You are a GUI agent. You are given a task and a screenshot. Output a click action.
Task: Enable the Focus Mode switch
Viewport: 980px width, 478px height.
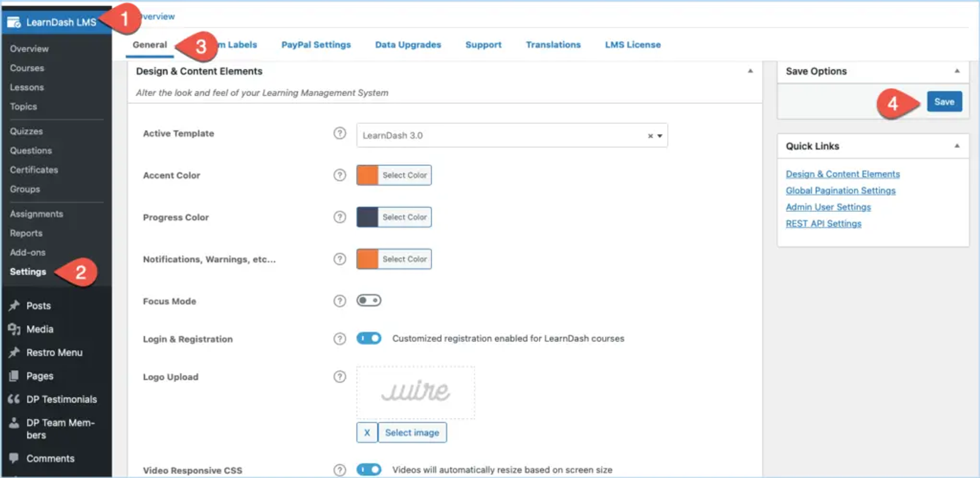click(369, 301)
